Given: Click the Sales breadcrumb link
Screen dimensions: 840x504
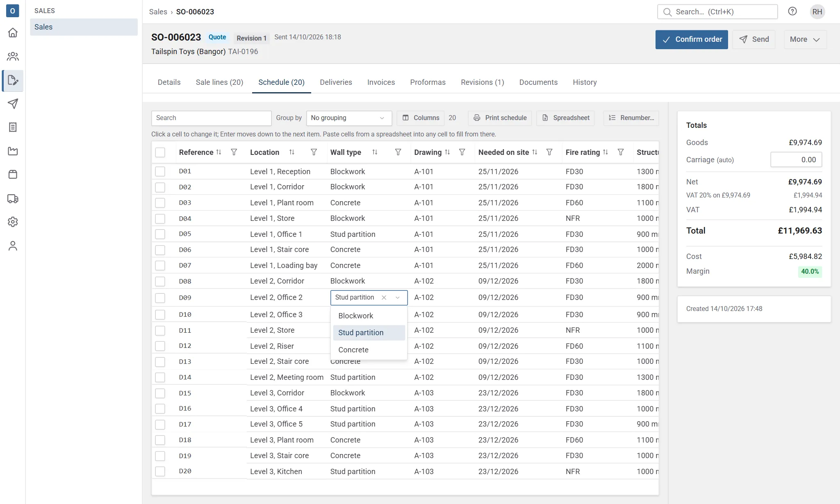Looking at the screenshot, I should point(158,12).
